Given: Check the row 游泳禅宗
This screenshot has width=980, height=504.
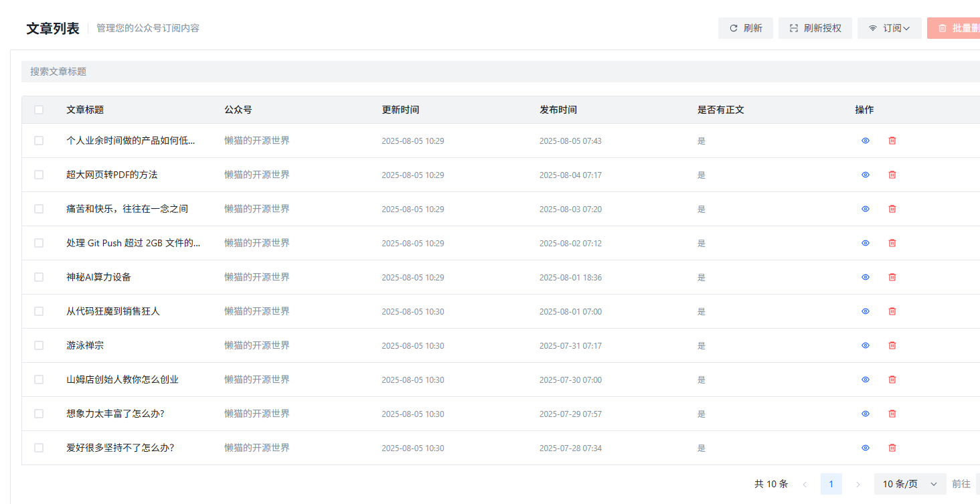Looking at the screenshot, I should (x=39, y=345).
